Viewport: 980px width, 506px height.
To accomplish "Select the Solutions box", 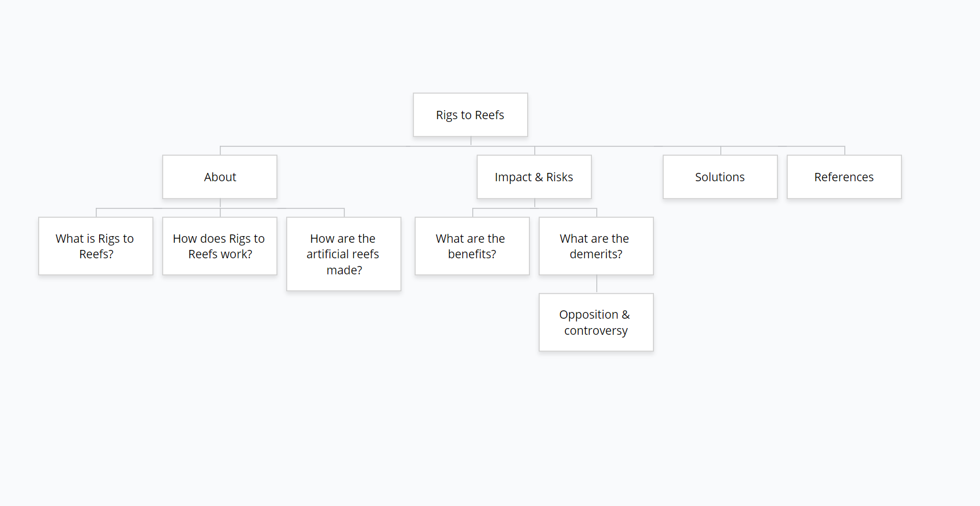I will (x=720, y=177).
